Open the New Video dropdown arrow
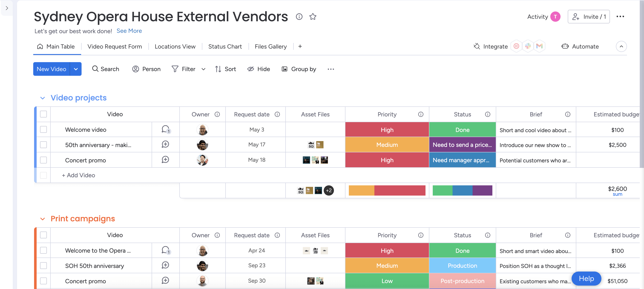The image size is (644, 289). click(76, 69)
